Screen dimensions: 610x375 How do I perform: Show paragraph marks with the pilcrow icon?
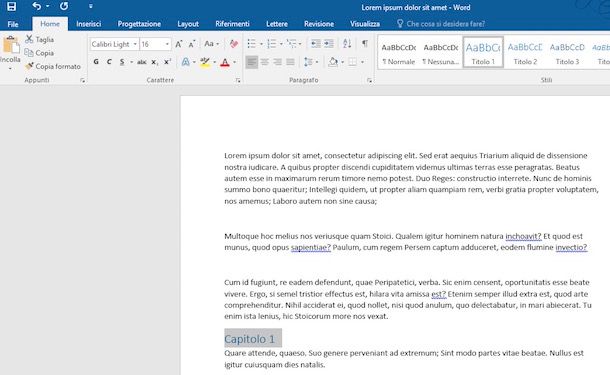coord(365,44)
